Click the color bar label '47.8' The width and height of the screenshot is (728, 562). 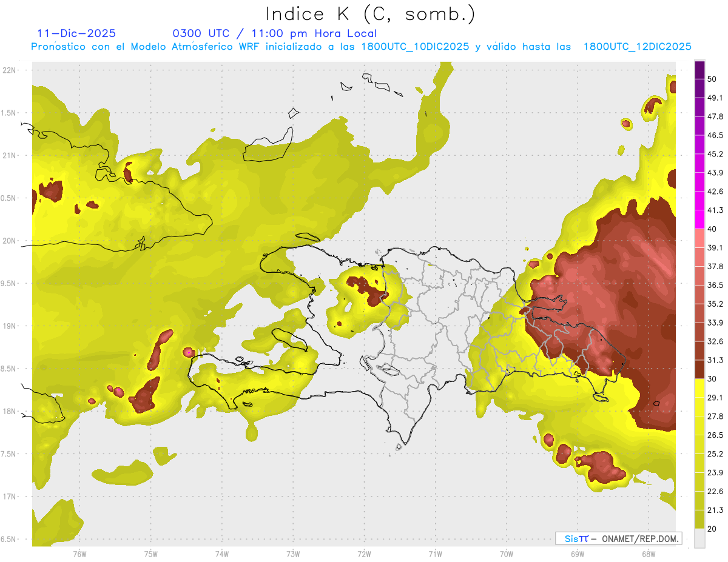[715, 116]
